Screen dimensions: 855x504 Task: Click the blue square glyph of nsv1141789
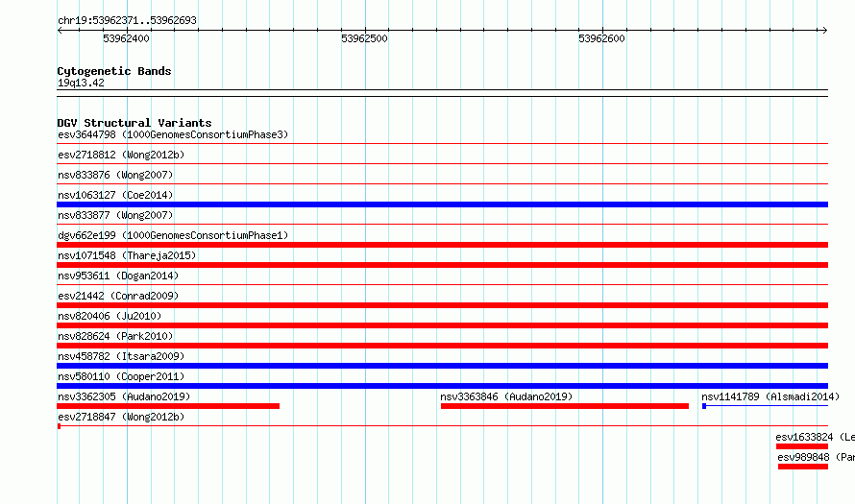pos(704,406)
